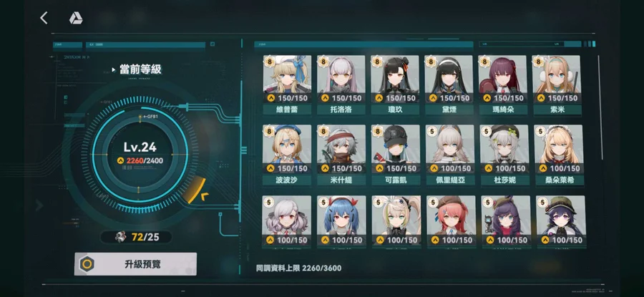Click the 同調資料上限 2260/3600 label

pyautogui.click(x=298, y=268)
